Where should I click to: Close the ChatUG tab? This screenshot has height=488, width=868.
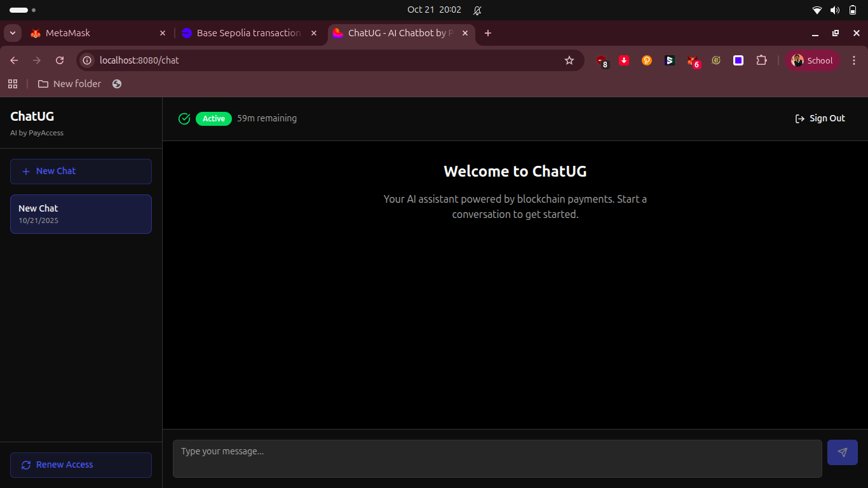tap(465, 33)
